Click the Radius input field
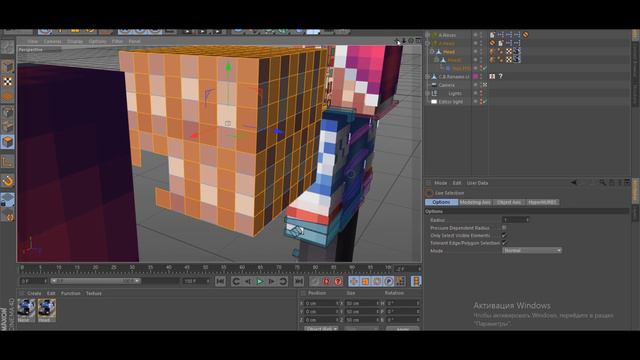This screenshot has width=640, height=360. (516, 220)
